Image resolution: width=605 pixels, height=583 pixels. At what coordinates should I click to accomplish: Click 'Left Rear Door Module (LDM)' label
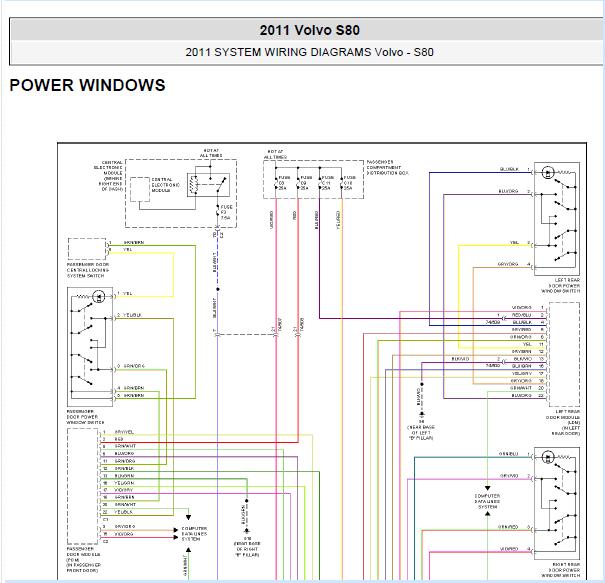563,422
